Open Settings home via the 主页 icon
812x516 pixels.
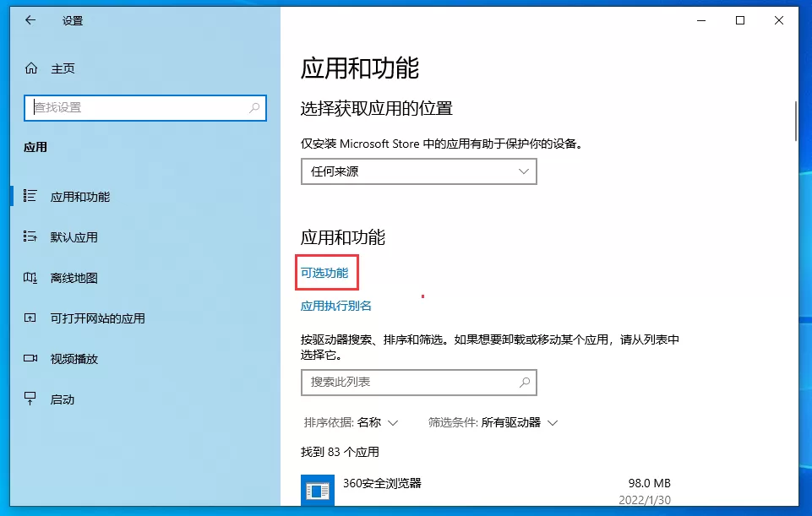30,68
